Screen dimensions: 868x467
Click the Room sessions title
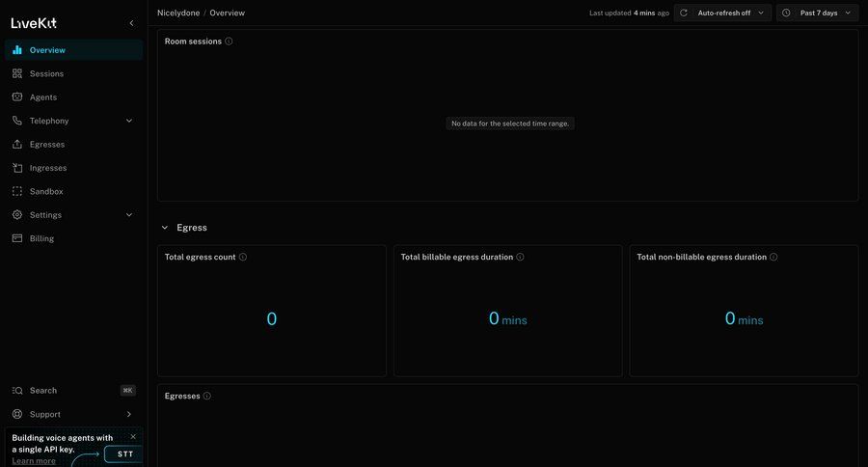coord(193,41)
